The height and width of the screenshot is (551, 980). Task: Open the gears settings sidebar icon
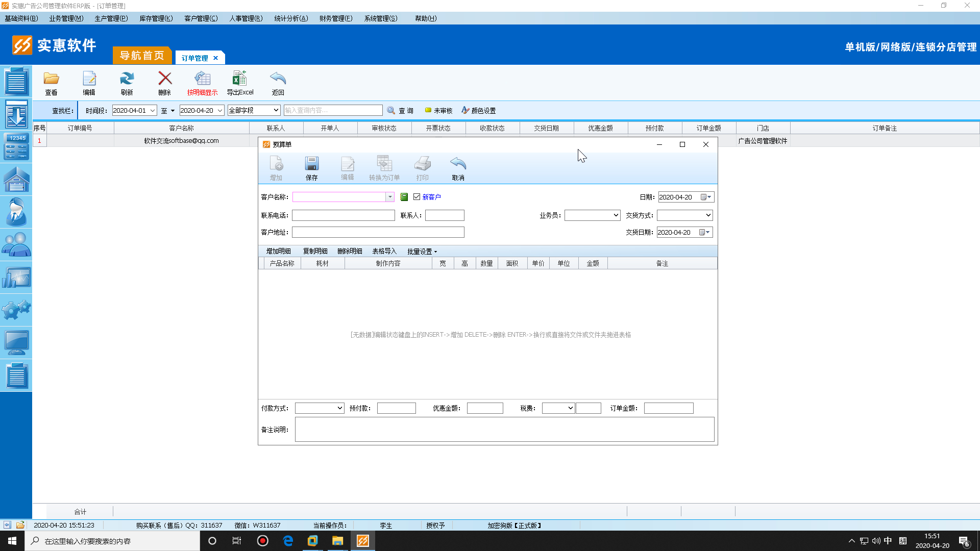[x=16, y=310]
